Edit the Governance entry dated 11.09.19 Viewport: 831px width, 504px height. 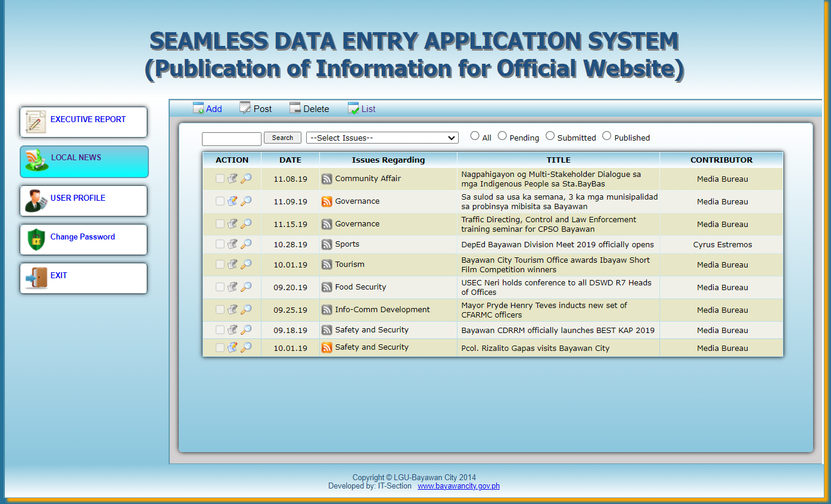[x=233, y=201]
